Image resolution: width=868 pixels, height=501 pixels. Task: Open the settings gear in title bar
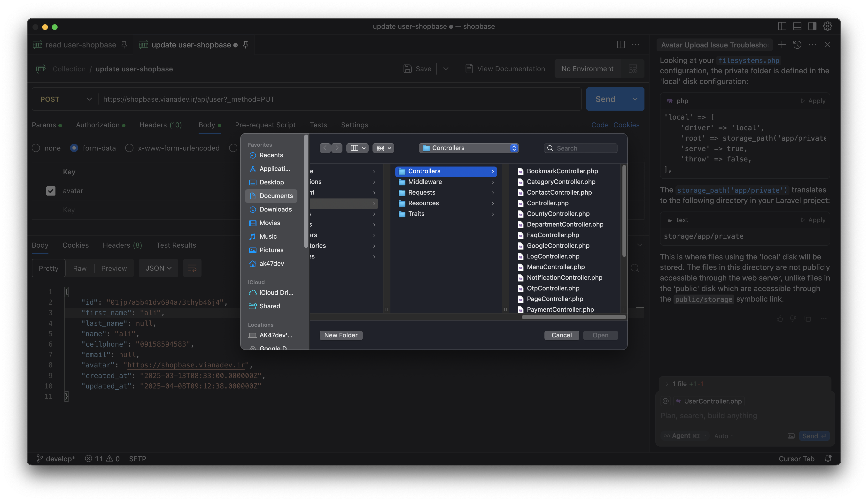coord(827,26)
